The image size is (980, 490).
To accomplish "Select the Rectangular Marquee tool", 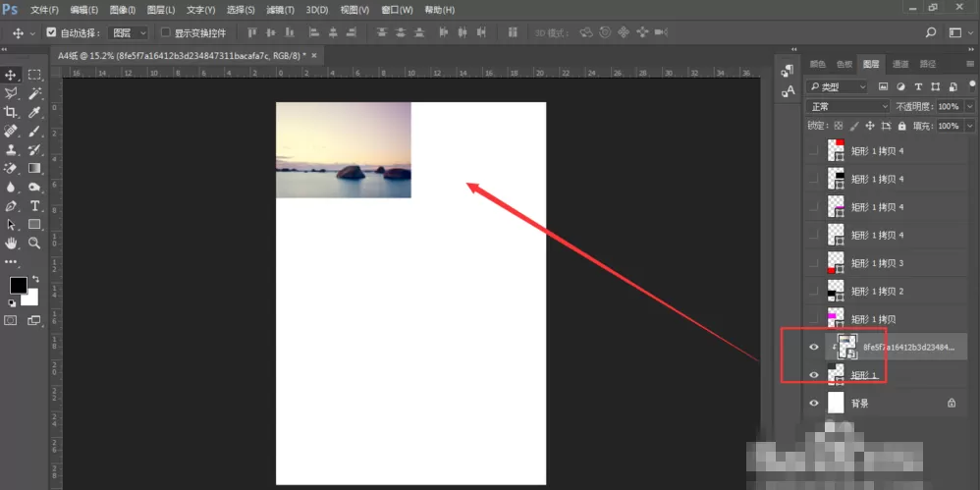I will [x=35, y=75].
